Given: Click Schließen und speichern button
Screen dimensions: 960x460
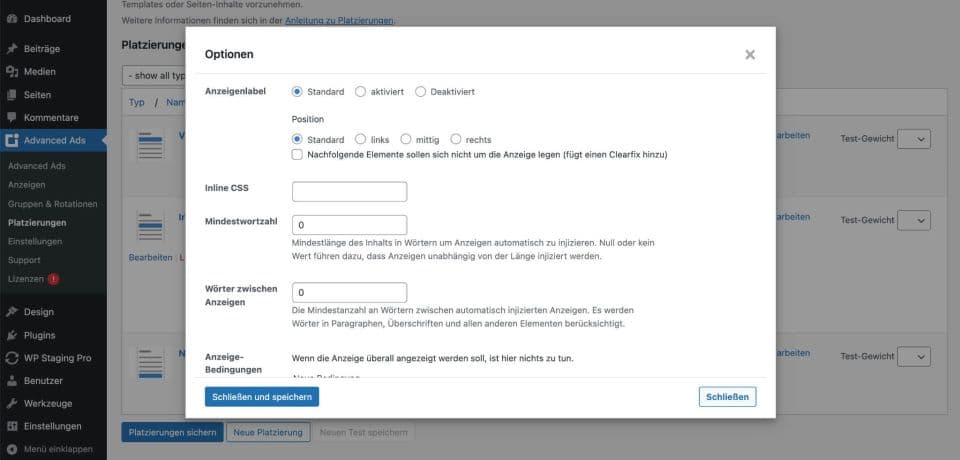Looking at the screenshot, I should (262, 397).
